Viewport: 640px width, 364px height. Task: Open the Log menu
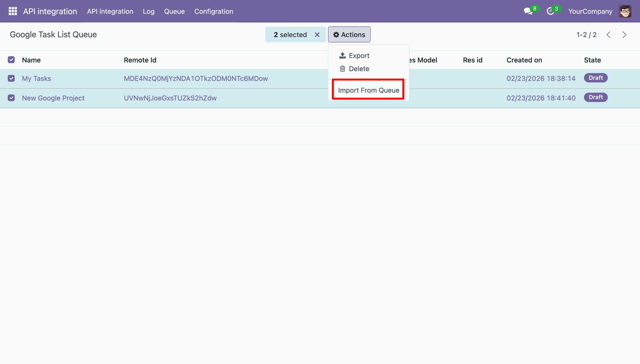pyautogui.click(x=149, y=11)
